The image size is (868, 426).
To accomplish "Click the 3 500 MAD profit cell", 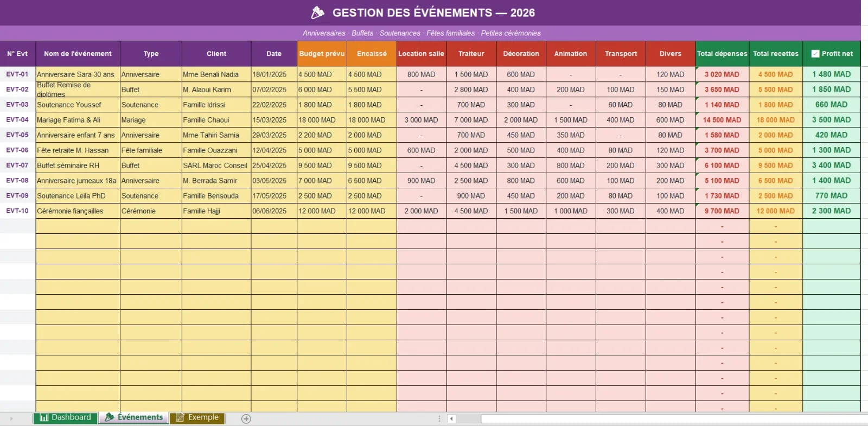I will [x=831, y=120].
